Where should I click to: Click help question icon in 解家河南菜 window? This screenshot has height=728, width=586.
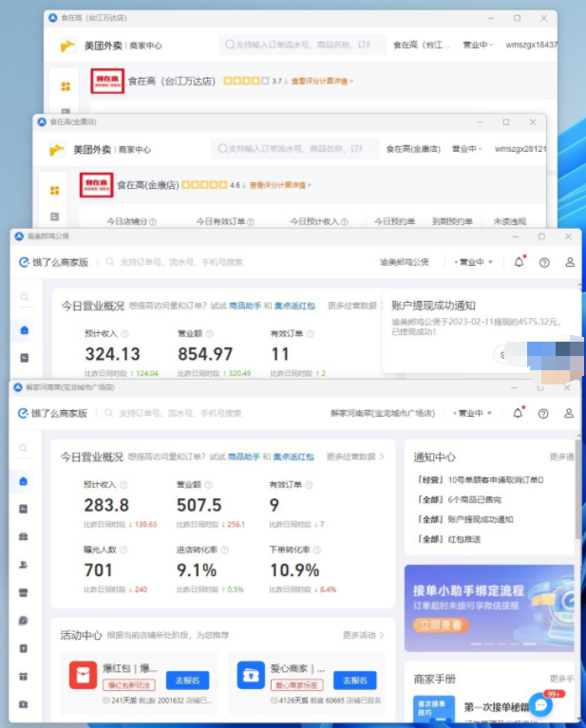point(543,413)
